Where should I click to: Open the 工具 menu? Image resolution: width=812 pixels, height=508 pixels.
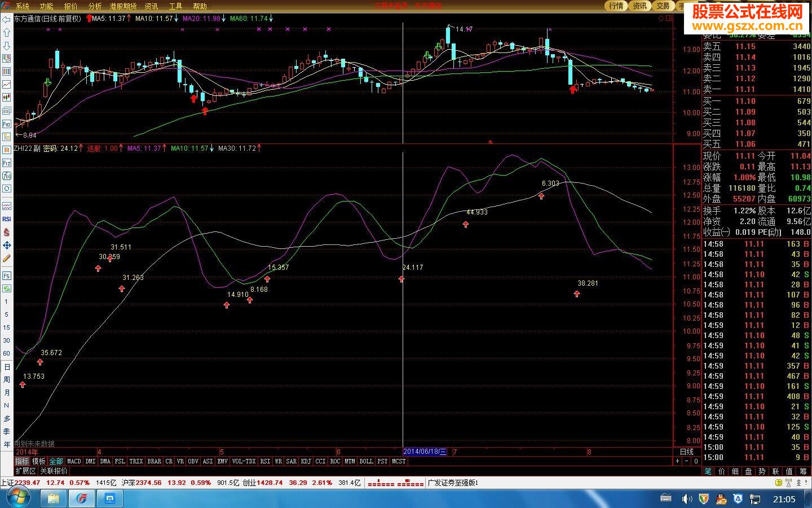[x=175, y=6]
